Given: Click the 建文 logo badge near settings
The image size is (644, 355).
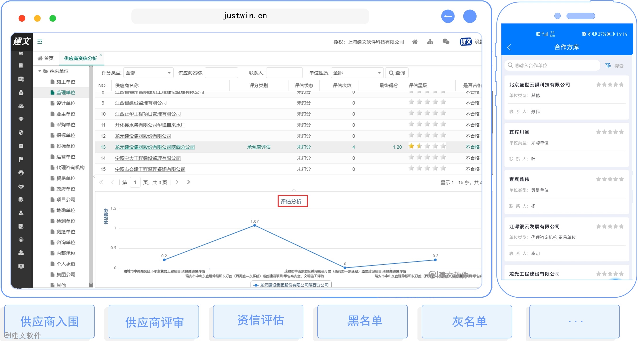Looking at the screenshot, I should [x=466, y=42].
